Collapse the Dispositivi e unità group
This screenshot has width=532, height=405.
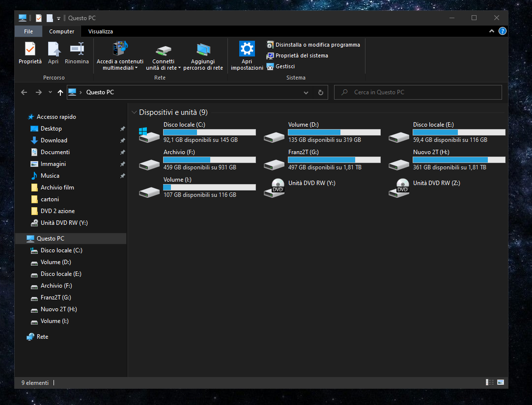coord(134,112)
